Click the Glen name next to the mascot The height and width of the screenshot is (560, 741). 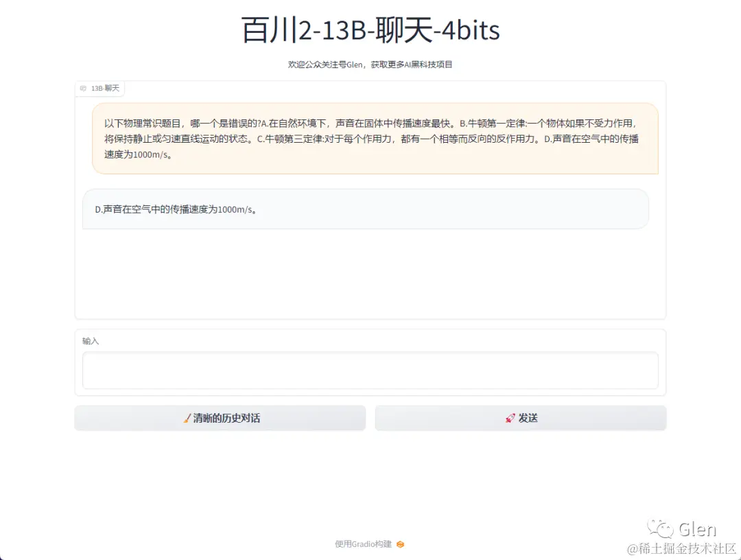tap(697, 528)
